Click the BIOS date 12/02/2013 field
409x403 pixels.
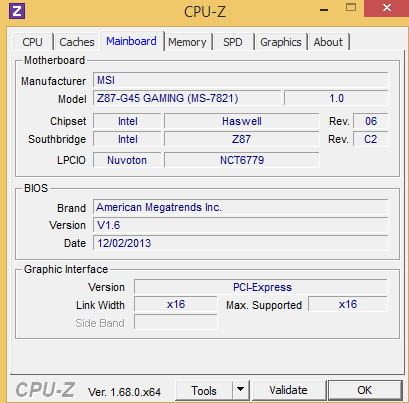click(x=241, y=243)
